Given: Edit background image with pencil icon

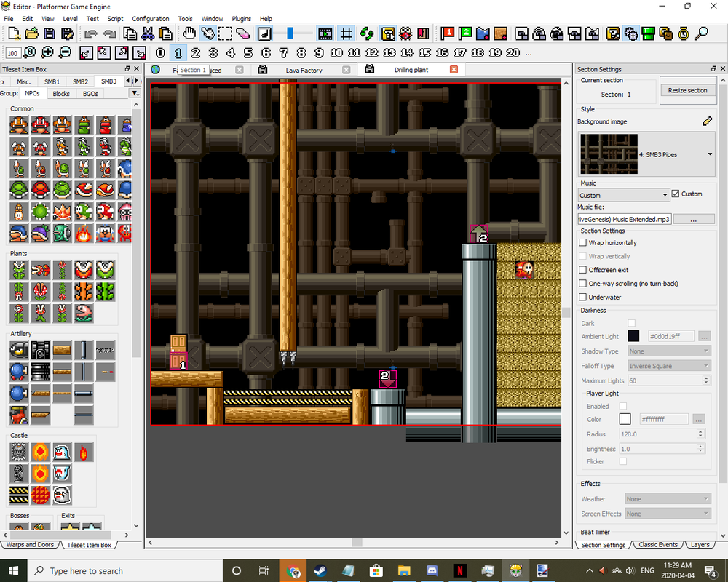Looking at the screenshot, I should 707,121.
